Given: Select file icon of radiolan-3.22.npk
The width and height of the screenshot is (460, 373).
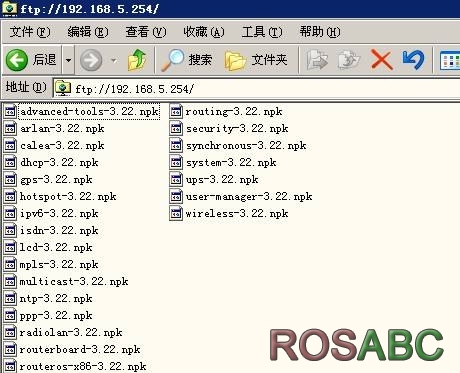Looking at the screenshot, I should [x=10, y=332].
